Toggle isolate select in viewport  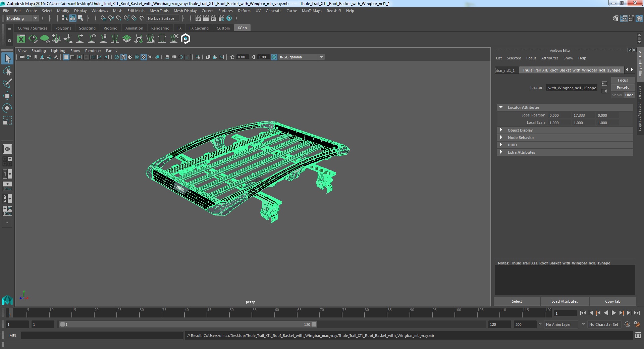pos(198,57)
